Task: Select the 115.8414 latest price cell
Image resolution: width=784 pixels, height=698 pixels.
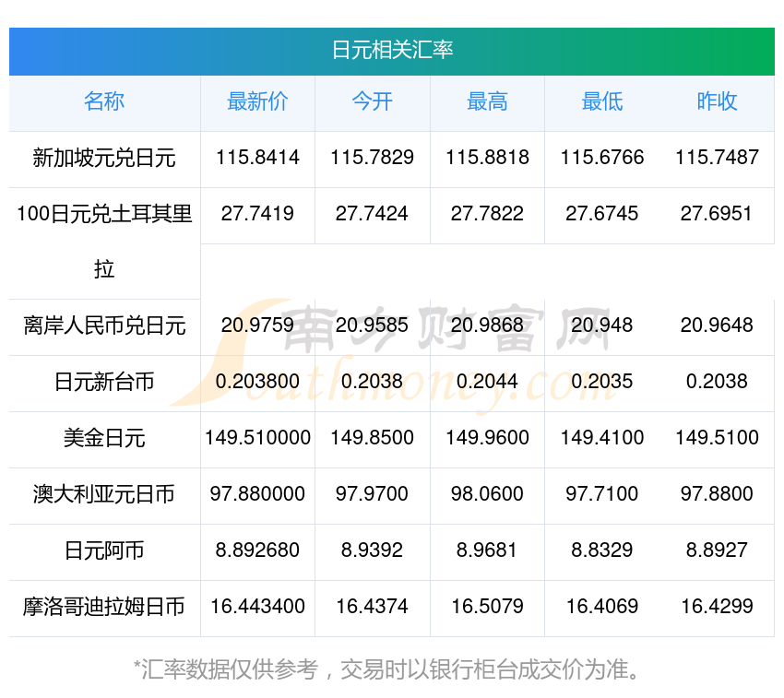Action: (x=257, y=158)
